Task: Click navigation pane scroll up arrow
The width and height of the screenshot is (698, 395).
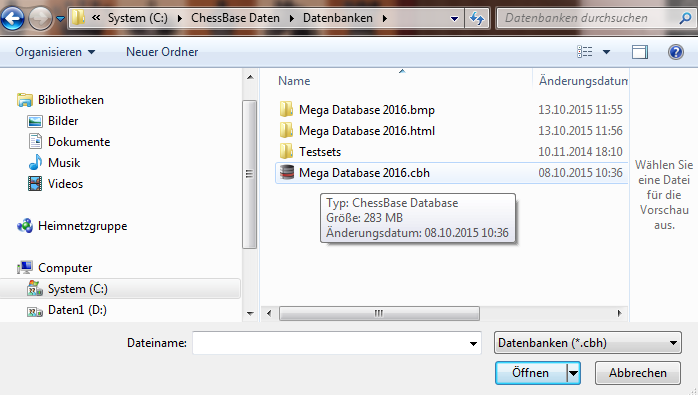Action: coord(250,77)
